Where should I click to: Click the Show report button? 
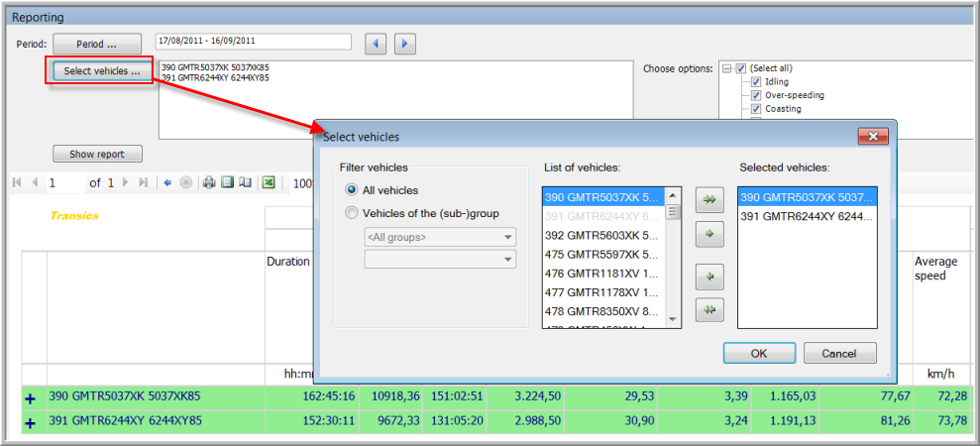click(97, 155)
